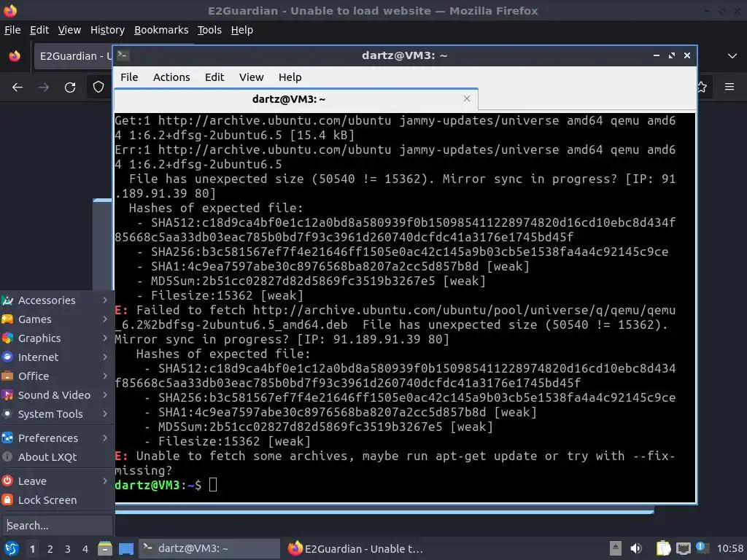Switch to virtual desktop 3

(68, 549)
